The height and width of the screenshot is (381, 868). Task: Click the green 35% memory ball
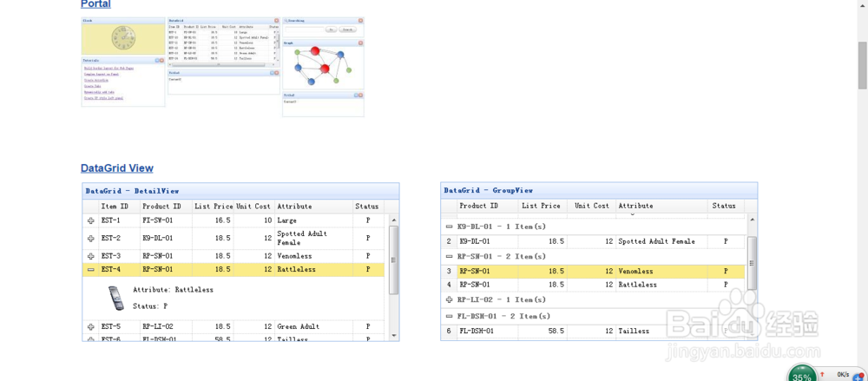click(801, 373)
